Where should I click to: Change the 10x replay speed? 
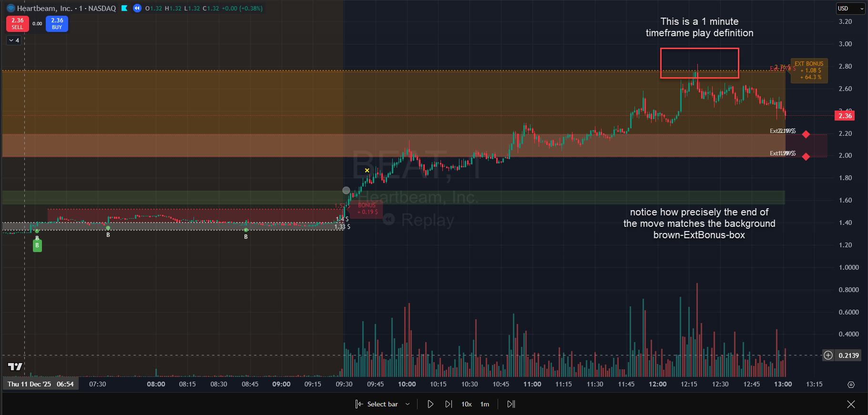pyautogui.click(x=466, y=404)
